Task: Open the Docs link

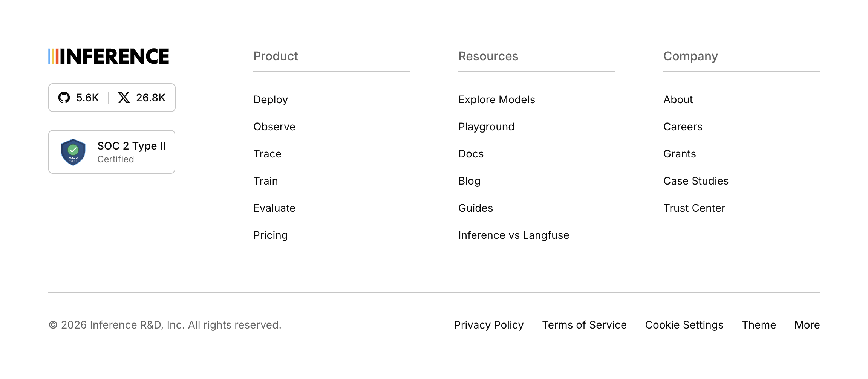Action: [471, 154]
